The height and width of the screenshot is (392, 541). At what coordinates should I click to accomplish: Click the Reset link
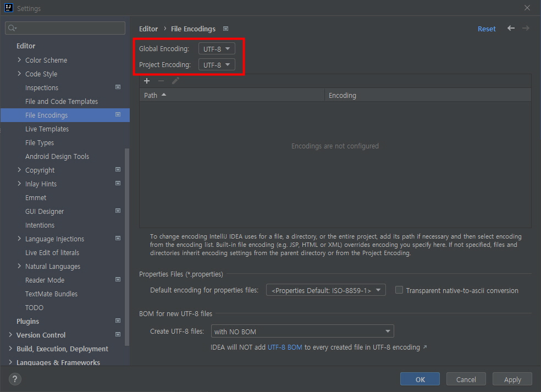pos(487,29)
